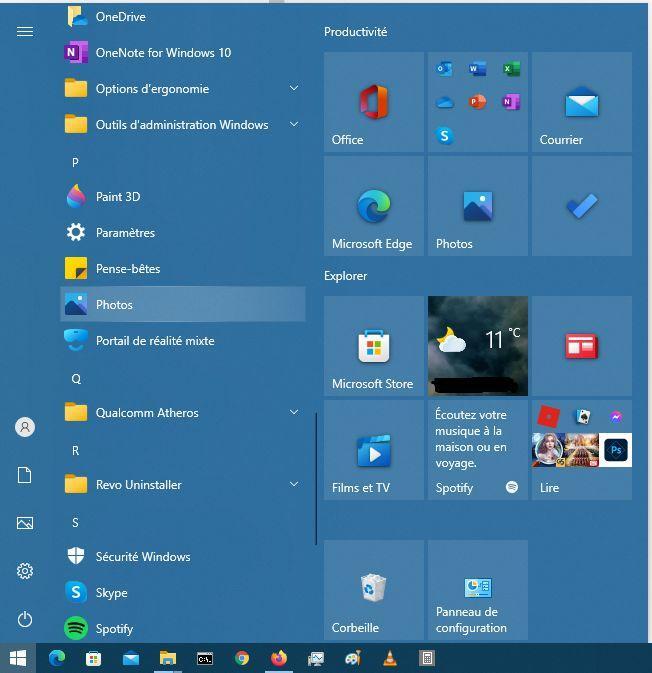Click Outlook icon in Office folder tile
Image resolution: width=652 pixels, height=673 pixels.
(x=444, y=69)
